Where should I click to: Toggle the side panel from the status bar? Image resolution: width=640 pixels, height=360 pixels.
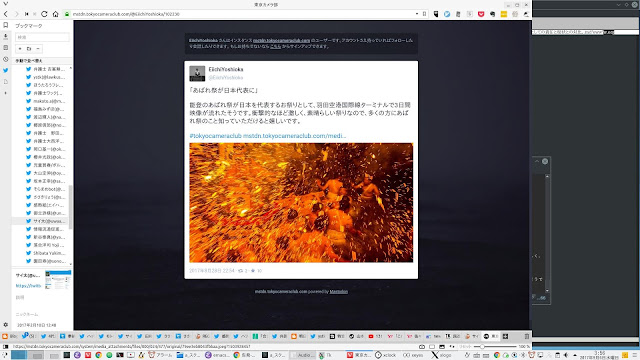click(5, 347)
